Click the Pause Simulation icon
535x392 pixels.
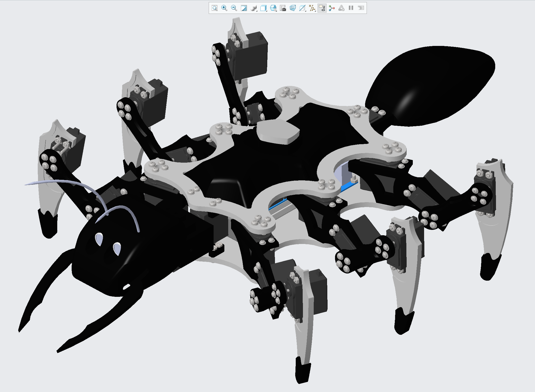tap(351, 8)
